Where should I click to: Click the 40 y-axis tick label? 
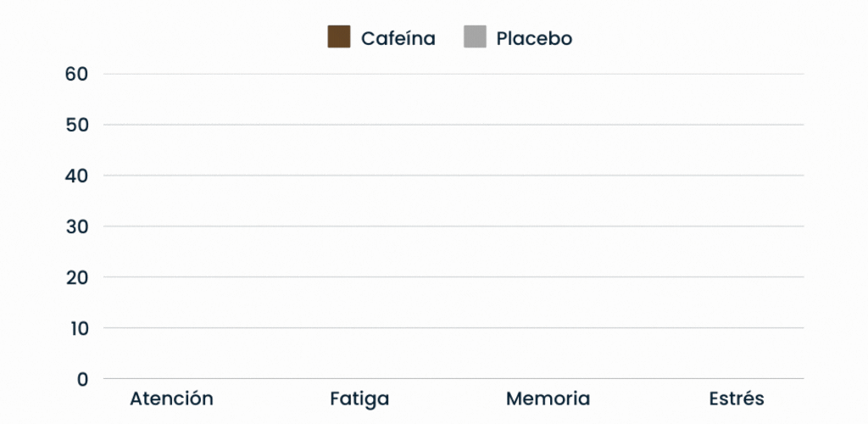click(x=76, y=176)
